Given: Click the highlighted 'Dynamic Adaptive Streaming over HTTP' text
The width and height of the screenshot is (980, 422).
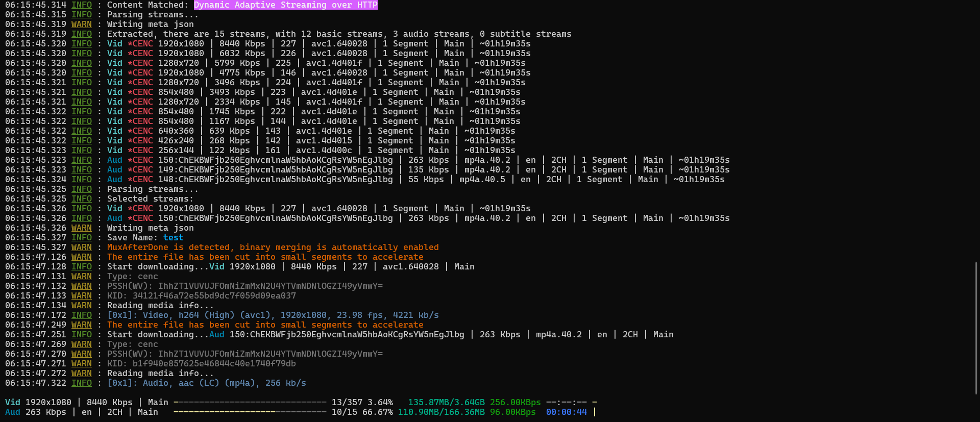Looking at the screenshot, I should [286, 5].
